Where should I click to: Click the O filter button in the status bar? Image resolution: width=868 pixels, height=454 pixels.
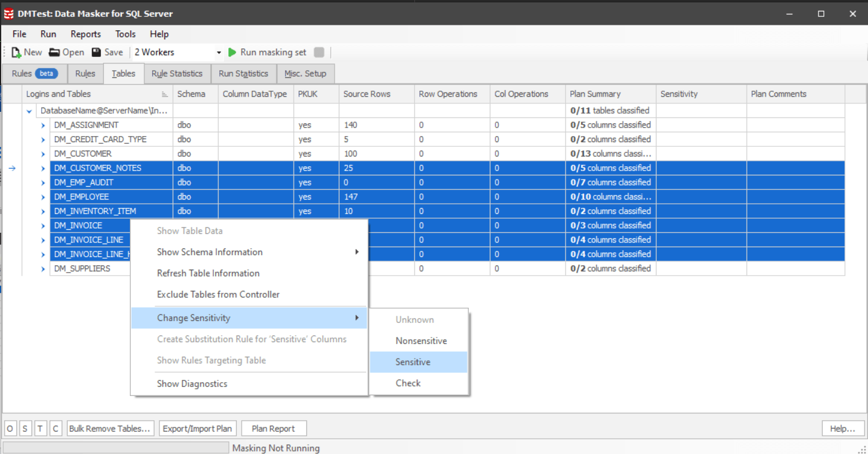pyautogui.click(x=10, y=428)
